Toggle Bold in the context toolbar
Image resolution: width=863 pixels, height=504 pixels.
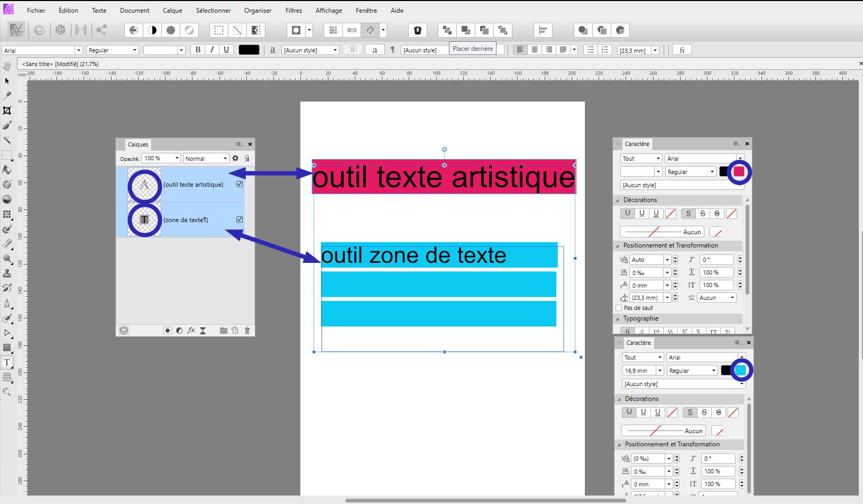tap(198, 50)
